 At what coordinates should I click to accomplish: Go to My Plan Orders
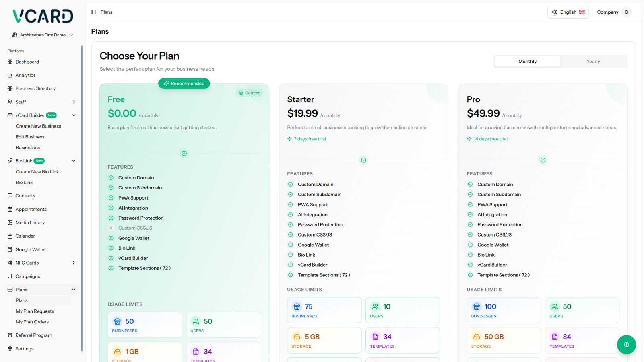32,322
